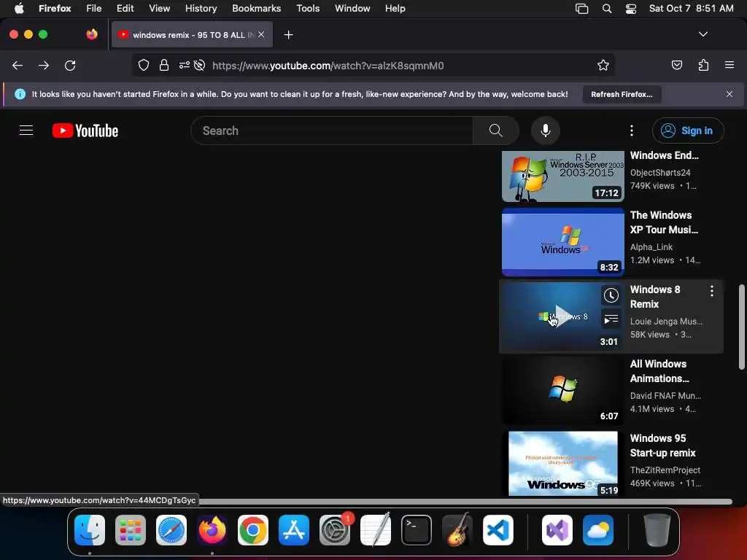Open the YouTube guide hamburger menu
Viewport: 747px width, 560px height.
[x=26, y=131]
